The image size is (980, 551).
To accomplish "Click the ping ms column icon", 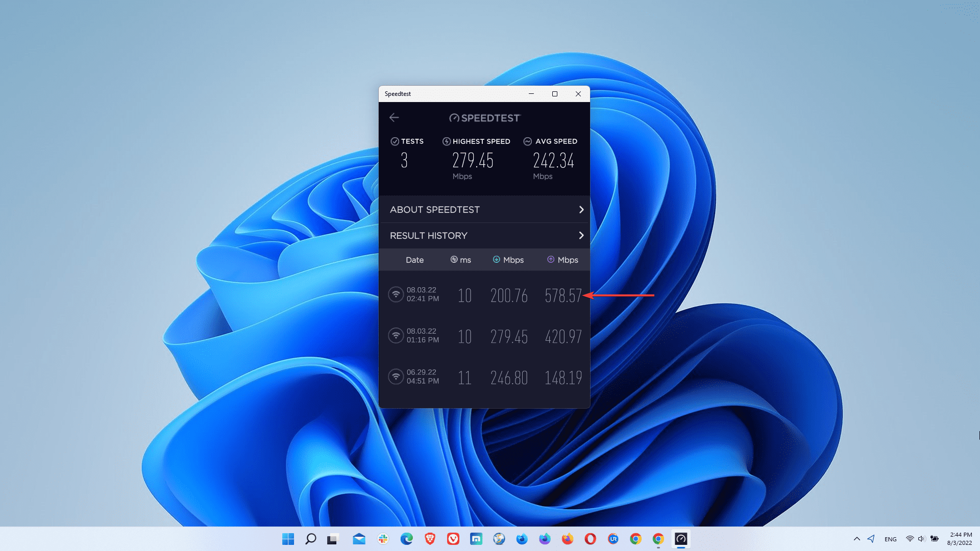I will pos(454,260).
